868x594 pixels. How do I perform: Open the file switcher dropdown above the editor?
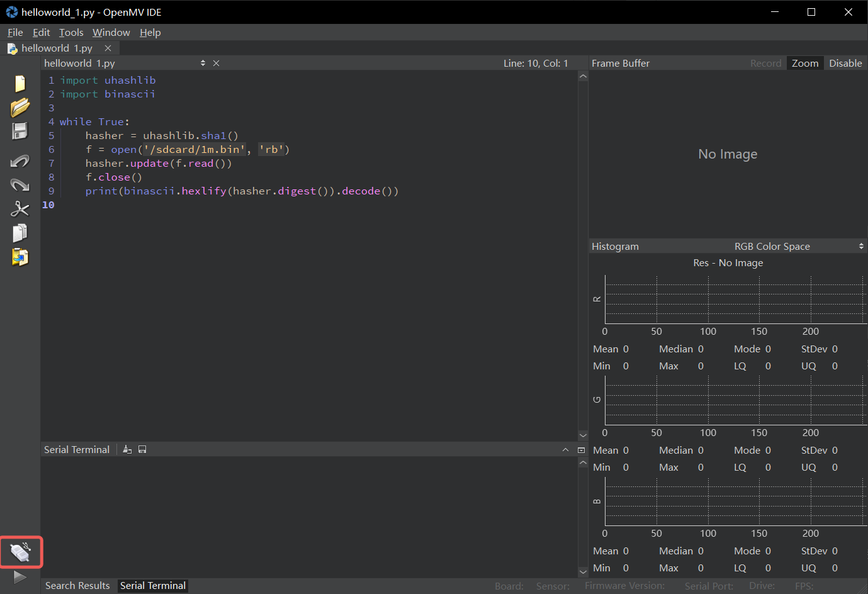point(203,63)
